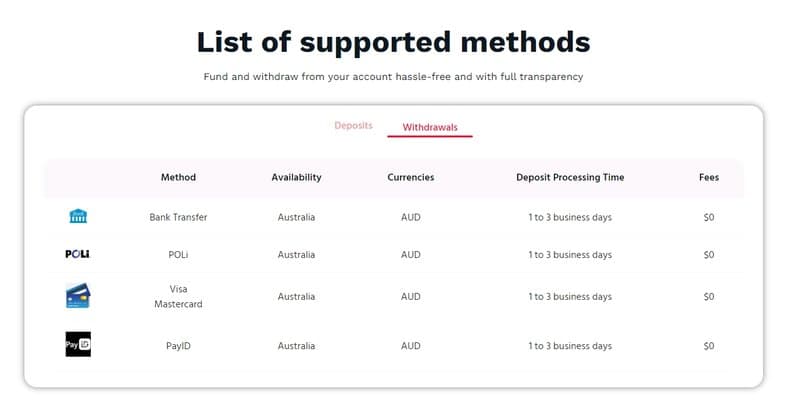The width and height of the screenshot is (800, 406).
Task: Select the Withdrawals tab
Action: click(x=430, y=128)
